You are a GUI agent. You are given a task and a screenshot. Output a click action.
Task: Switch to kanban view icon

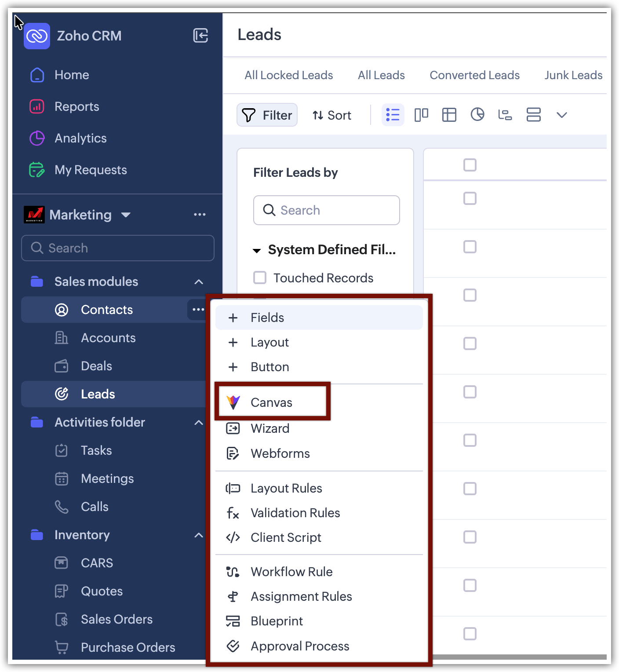click(x=421, y=115)
